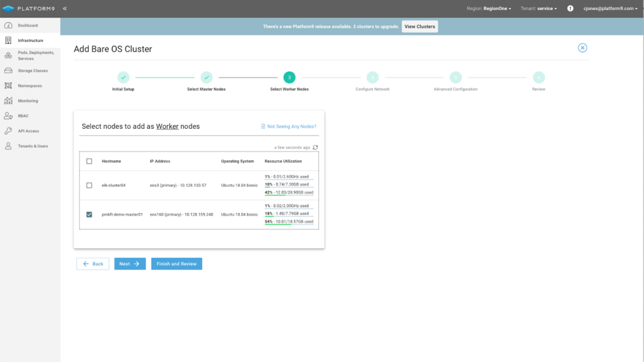Click the Next button

(x=130, y=264)
